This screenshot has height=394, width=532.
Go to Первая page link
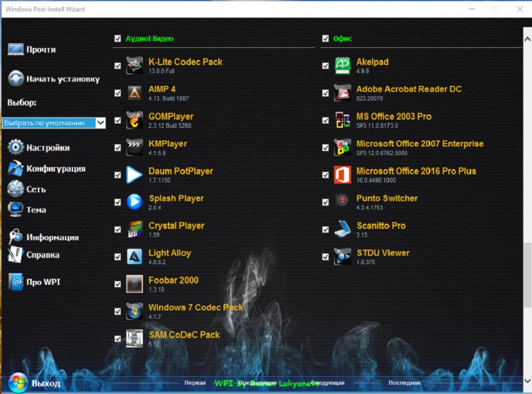195,383
